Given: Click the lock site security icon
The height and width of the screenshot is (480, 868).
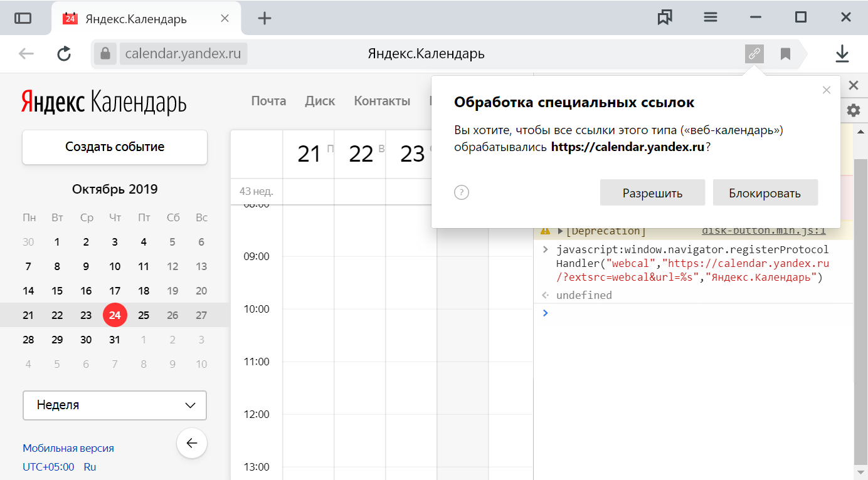Looking at the screenshot, I should click(105, 54).
